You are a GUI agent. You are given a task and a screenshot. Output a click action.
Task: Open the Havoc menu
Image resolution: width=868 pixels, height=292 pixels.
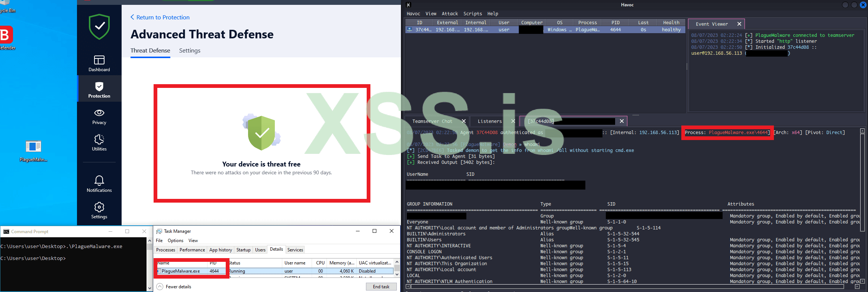pyautogui.click(x=414, y=14)
